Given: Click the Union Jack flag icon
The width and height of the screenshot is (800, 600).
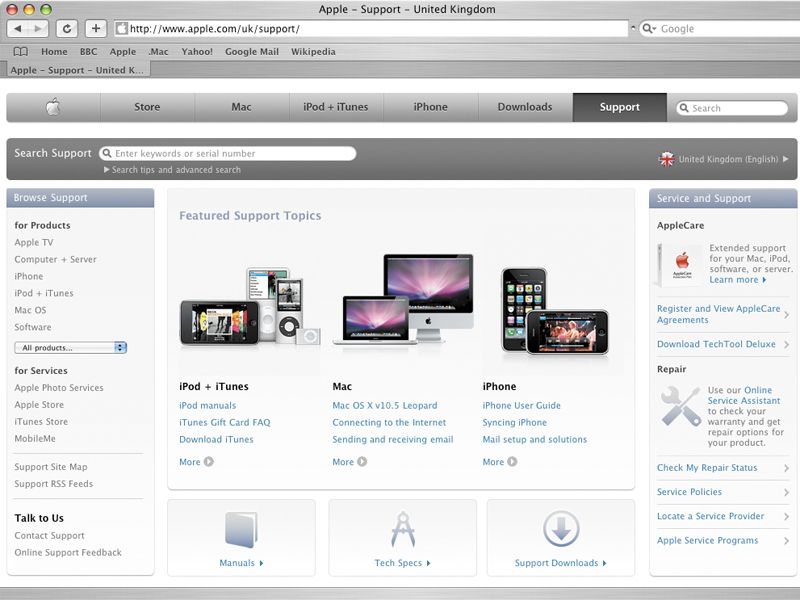Looking at the screenshot, I should [668, 157].
